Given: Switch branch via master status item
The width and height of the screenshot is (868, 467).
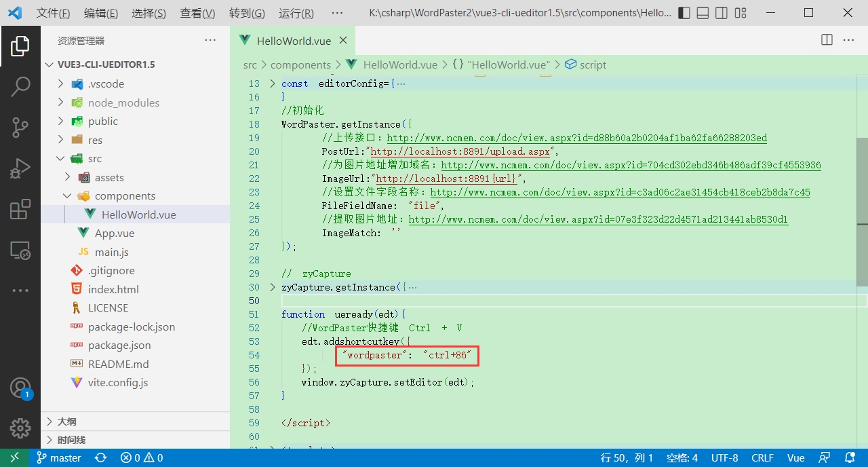Looking at the screenshot, I should pos(59,458).
